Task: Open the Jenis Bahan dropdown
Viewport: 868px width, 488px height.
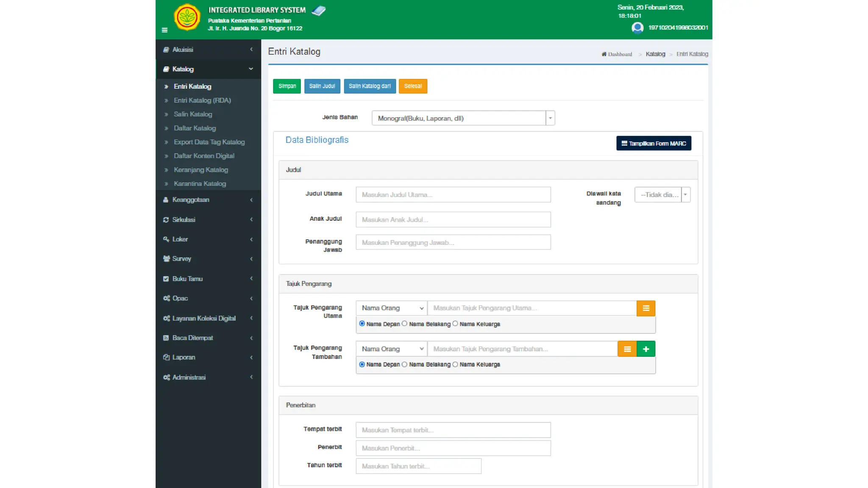Action: [463, 118]
